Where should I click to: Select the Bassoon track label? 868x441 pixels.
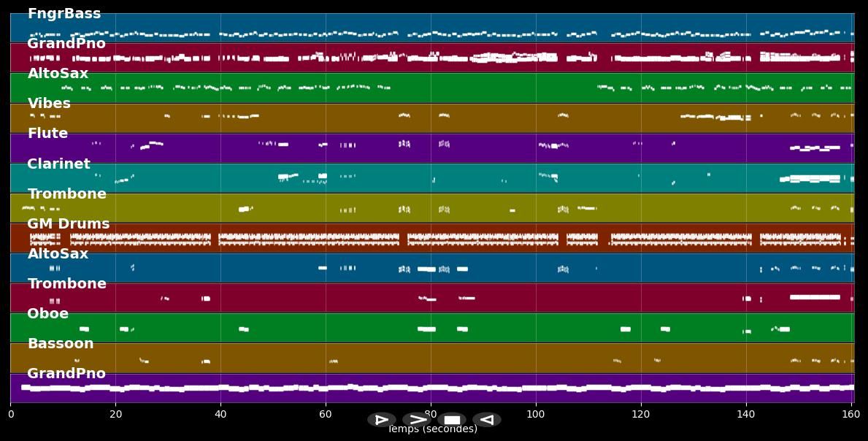click(60, 344)
